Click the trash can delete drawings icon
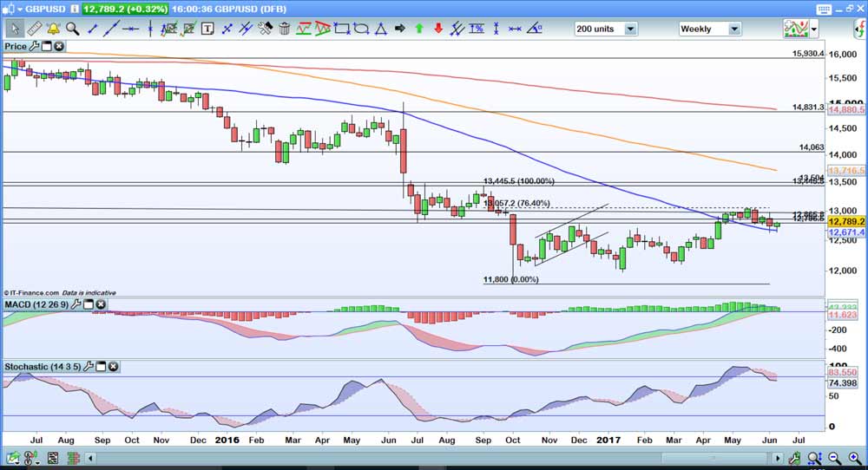Screen dimensions: 868x470 284,29
